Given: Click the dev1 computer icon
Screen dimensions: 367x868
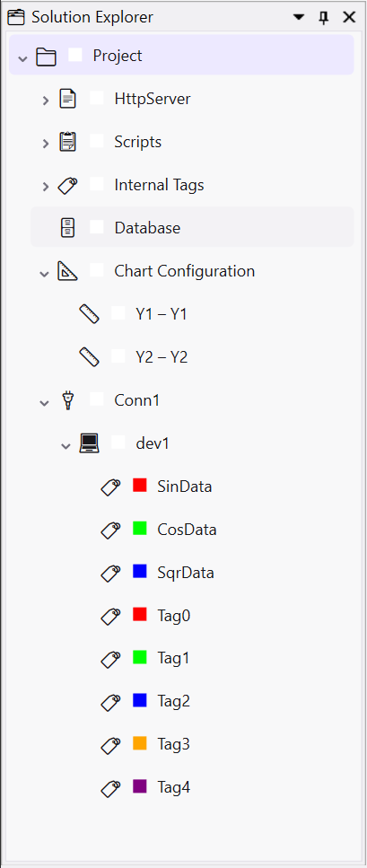Looking at the screenshot, I should click(x=89, y=443).
